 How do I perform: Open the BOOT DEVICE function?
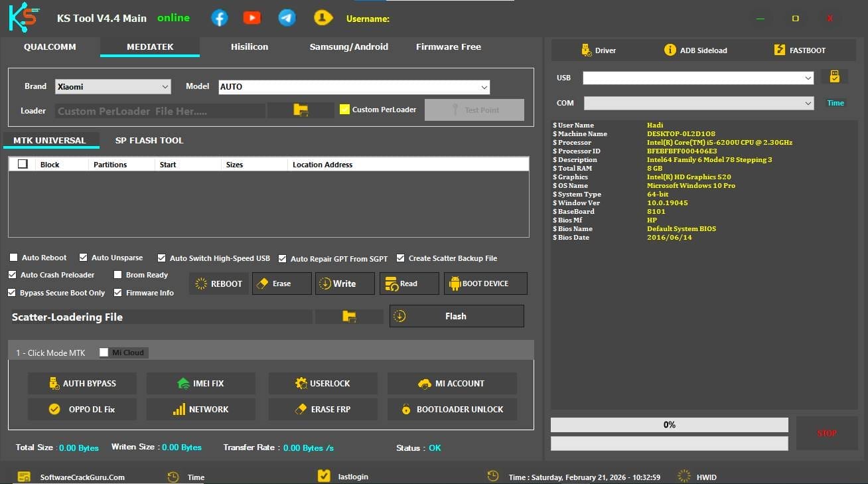[485, 283]
